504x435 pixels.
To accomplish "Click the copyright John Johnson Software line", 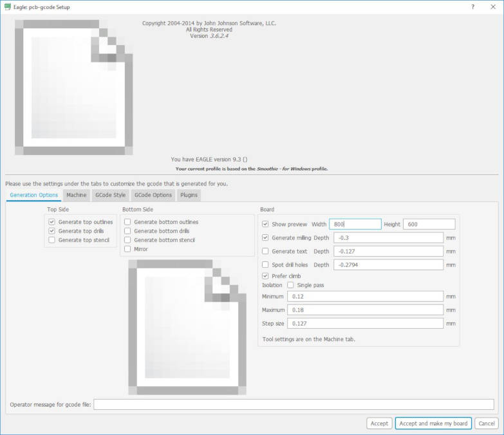I will [209, 23].
